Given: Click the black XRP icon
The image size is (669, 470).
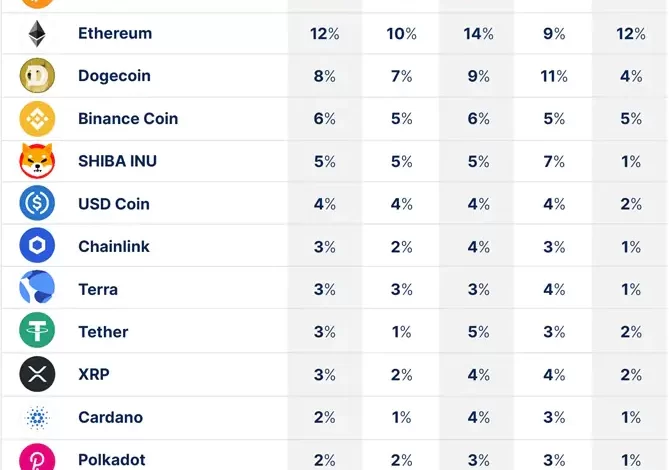Looking at the screenshot, I should tap(37, 374).
